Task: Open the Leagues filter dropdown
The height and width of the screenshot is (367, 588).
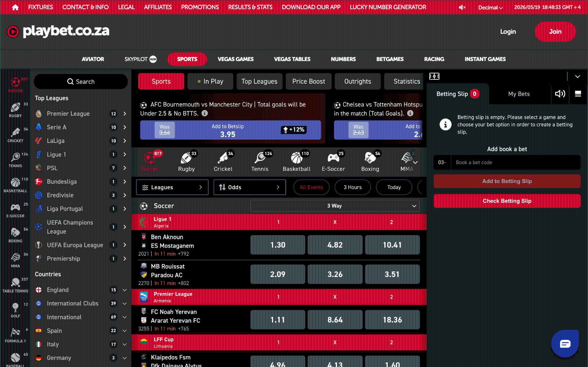Action: [172, 187]
